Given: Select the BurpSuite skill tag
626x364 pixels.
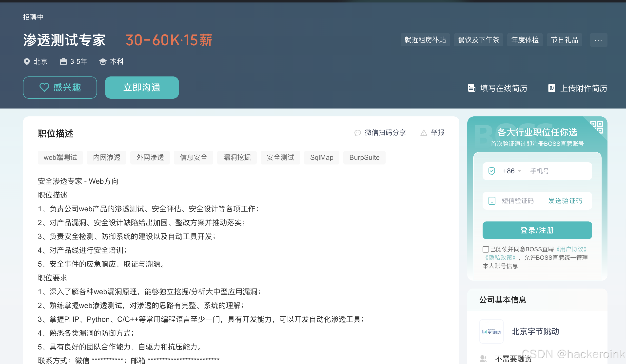Looking at the screenshot, I should 364,157.
